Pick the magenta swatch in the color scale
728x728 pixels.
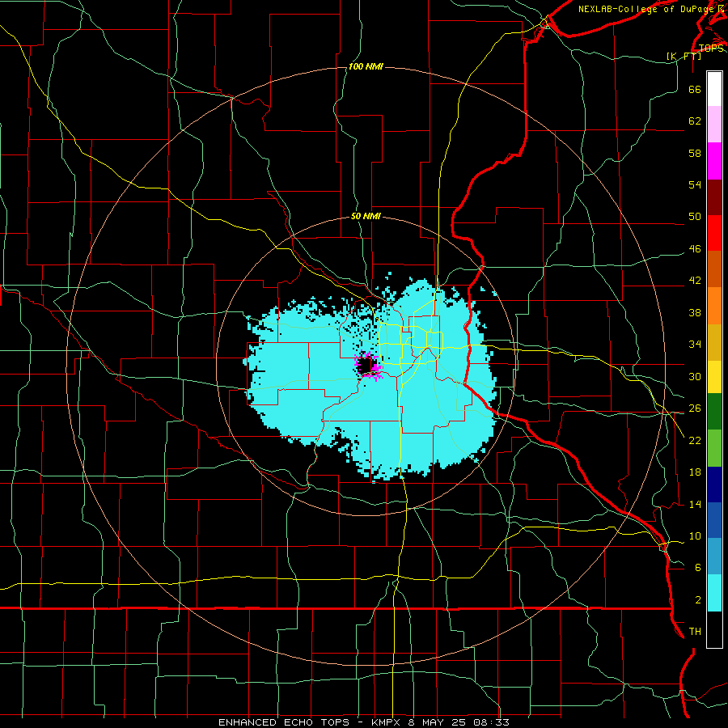714,161
